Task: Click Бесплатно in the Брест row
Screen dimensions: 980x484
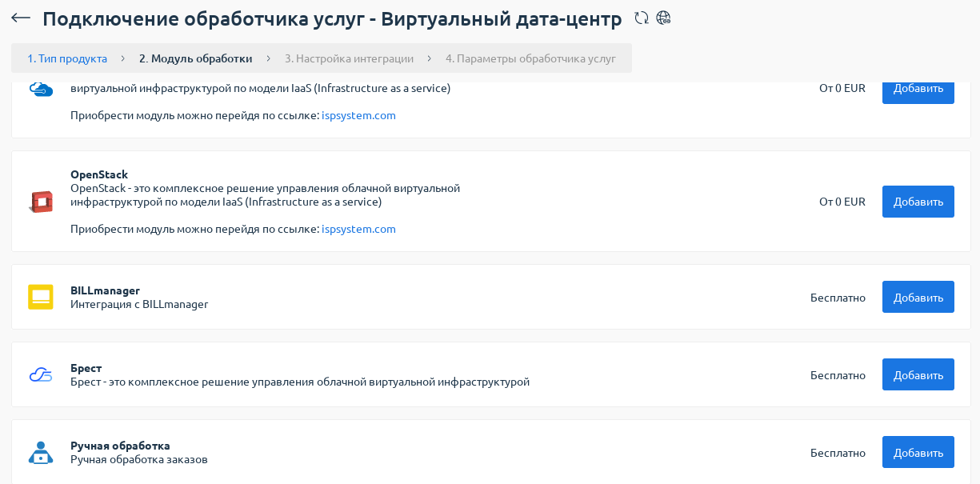Action: click(x=838, y=375)
